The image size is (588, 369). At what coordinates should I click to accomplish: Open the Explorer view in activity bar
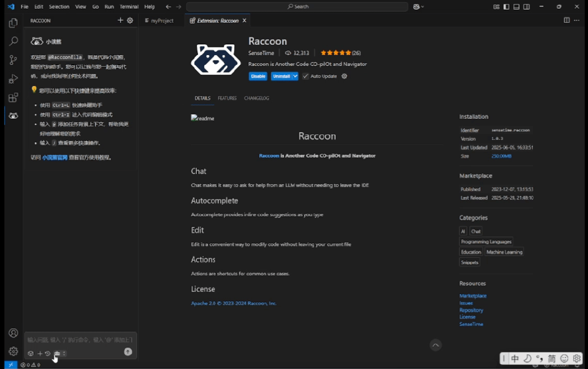coord(13,23)
